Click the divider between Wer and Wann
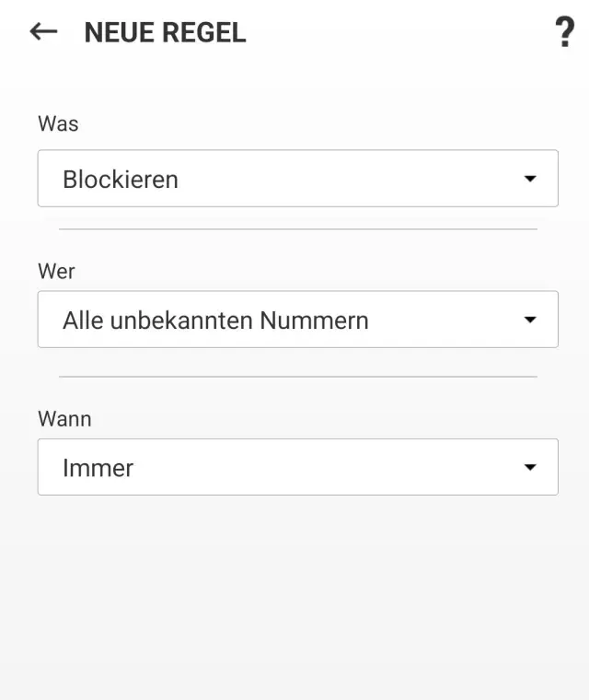This screenshot has width=589, height=700. (x=297, y=377)
